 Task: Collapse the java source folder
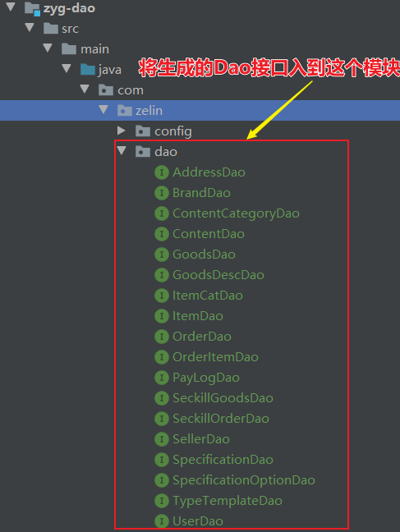(67, 68)
